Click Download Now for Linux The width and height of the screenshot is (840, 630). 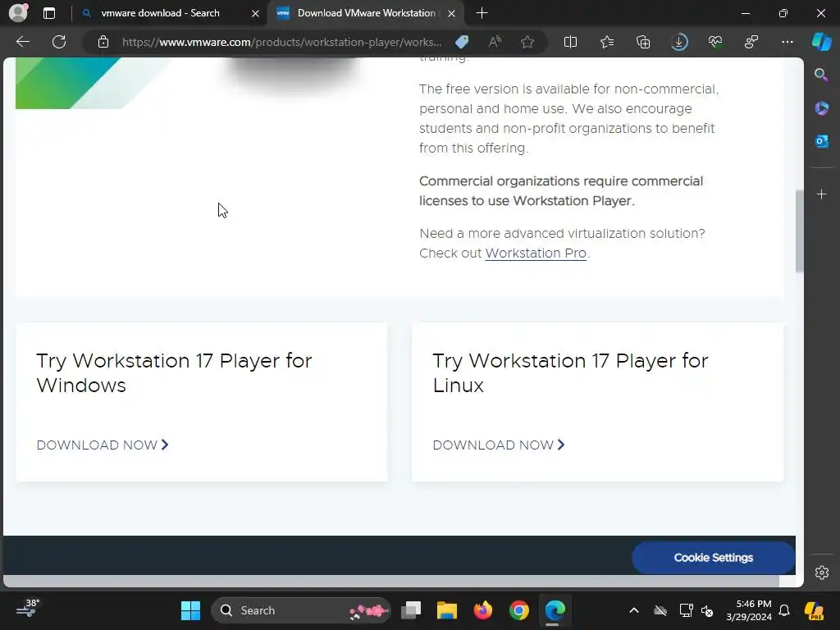tap(499, 445)
